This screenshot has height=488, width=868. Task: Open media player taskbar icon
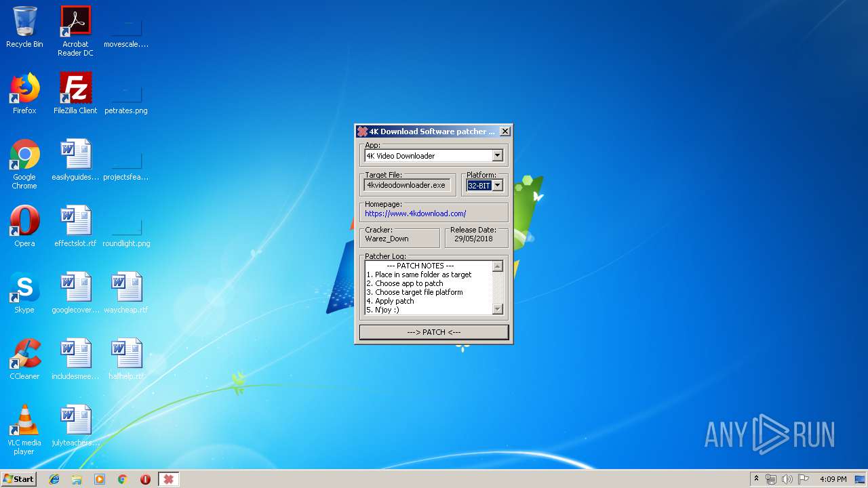coord(100,479)
